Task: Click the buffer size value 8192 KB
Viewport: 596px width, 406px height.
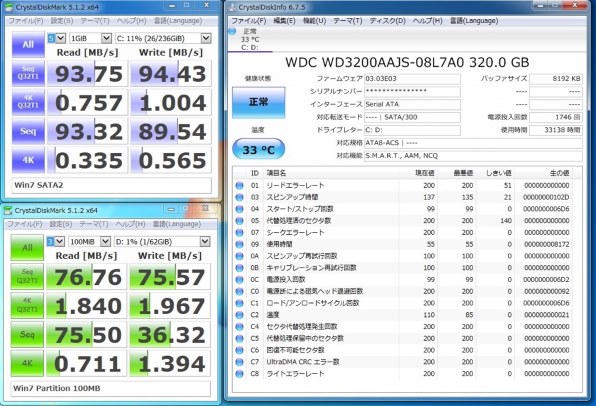Action: [x=556, y=79]
